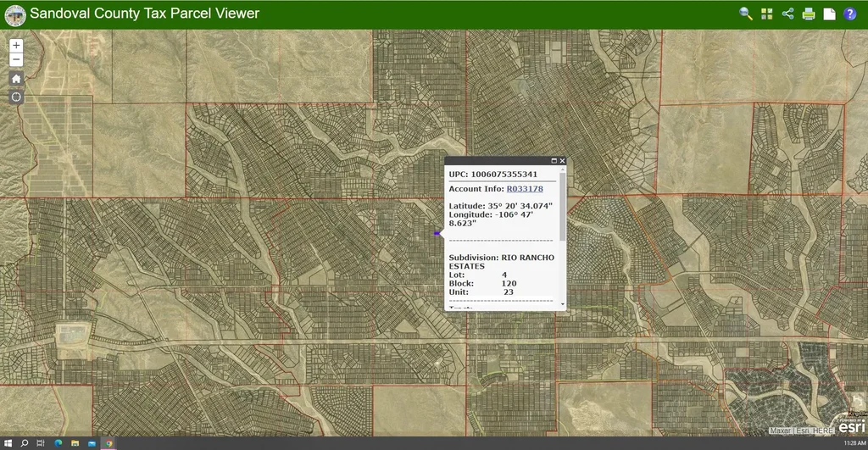
Task: Click the share map icon
Action: click(x=787, y=14)
